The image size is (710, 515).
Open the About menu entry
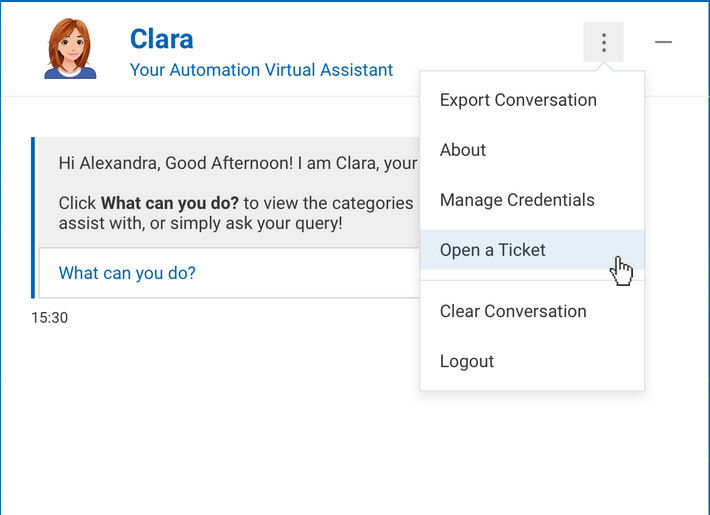coord(463,150)
